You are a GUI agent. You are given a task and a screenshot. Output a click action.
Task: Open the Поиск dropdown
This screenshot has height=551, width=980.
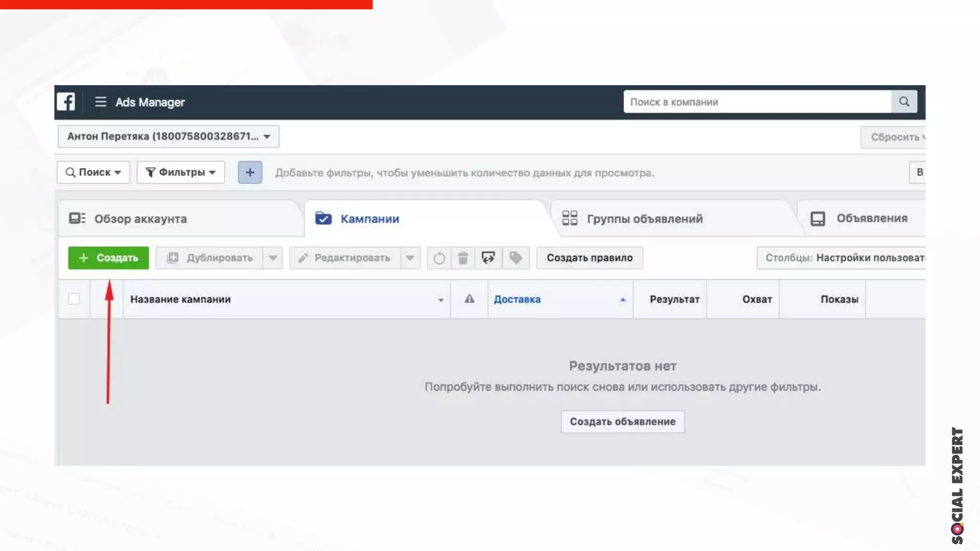tap(93, 172)
